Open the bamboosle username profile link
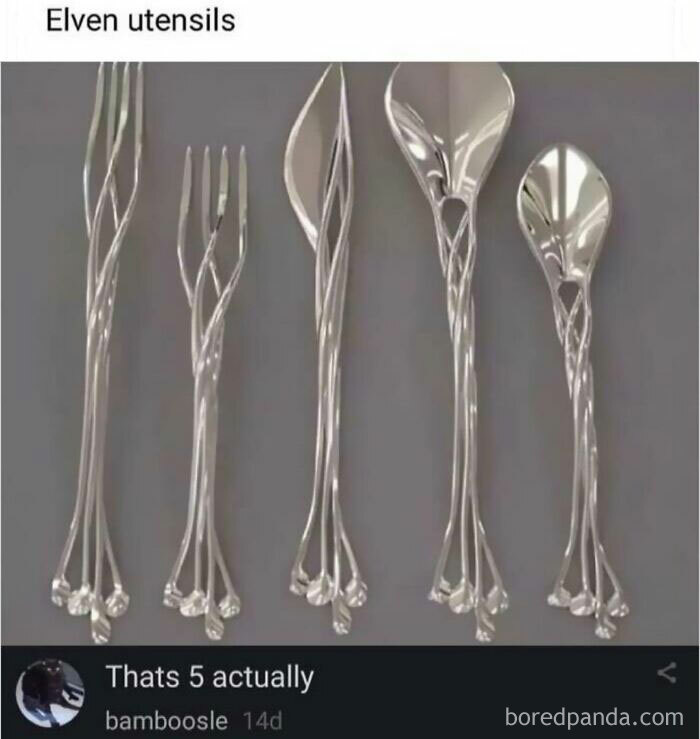The width and height of the screenshot is (700, 739). [166, 721]
